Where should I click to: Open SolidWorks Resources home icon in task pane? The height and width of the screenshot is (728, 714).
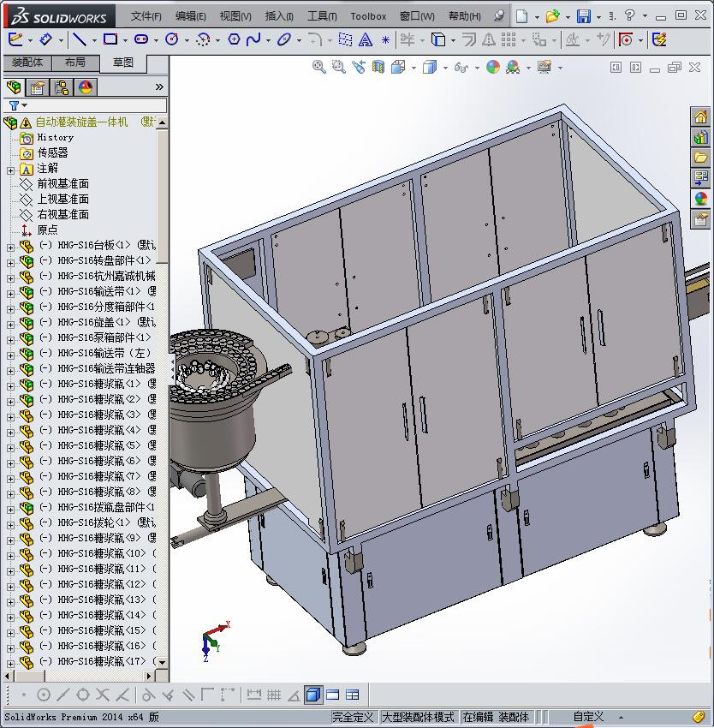[x=701, y=117]
